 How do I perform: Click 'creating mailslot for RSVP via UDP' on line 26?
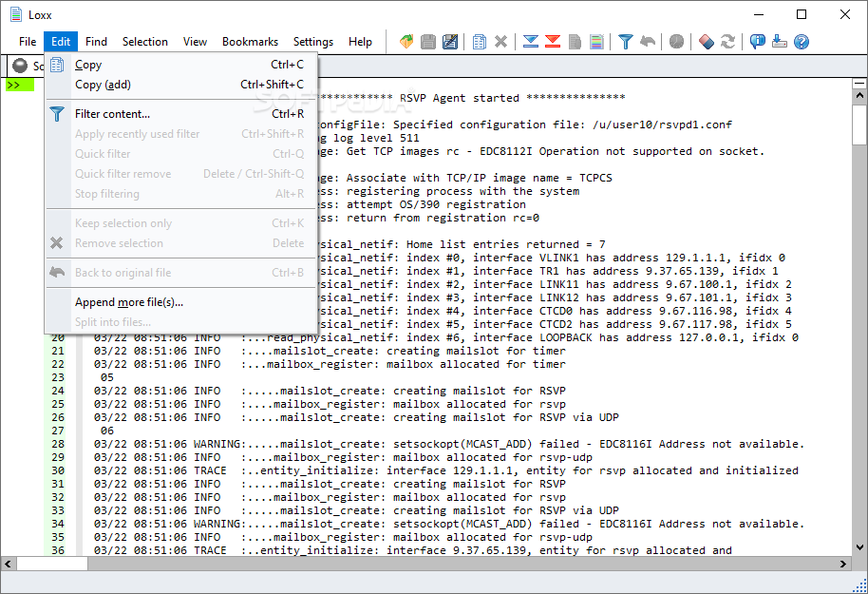[x=506, y=417]
